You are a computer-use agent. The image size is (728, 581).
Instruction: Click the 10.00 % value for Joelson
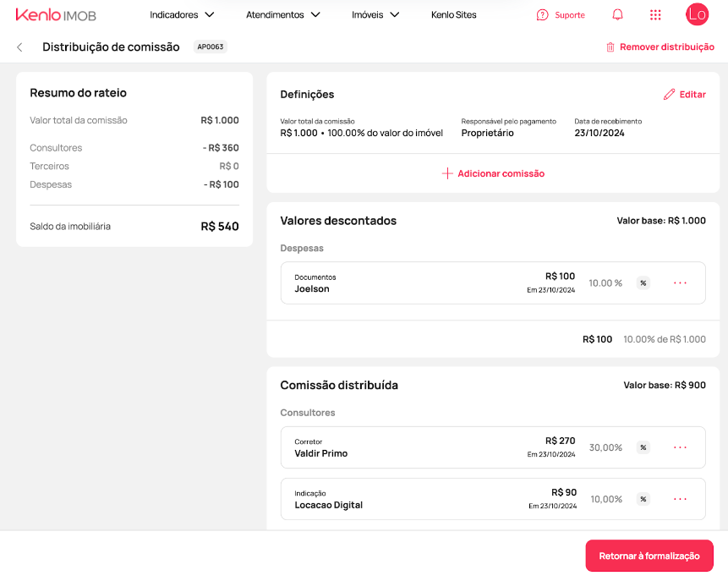click(605, 282)
